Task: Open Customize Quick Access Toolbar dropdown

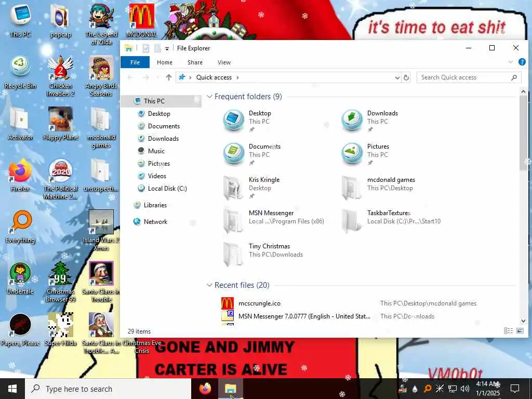Action: [x=167, y=48]
